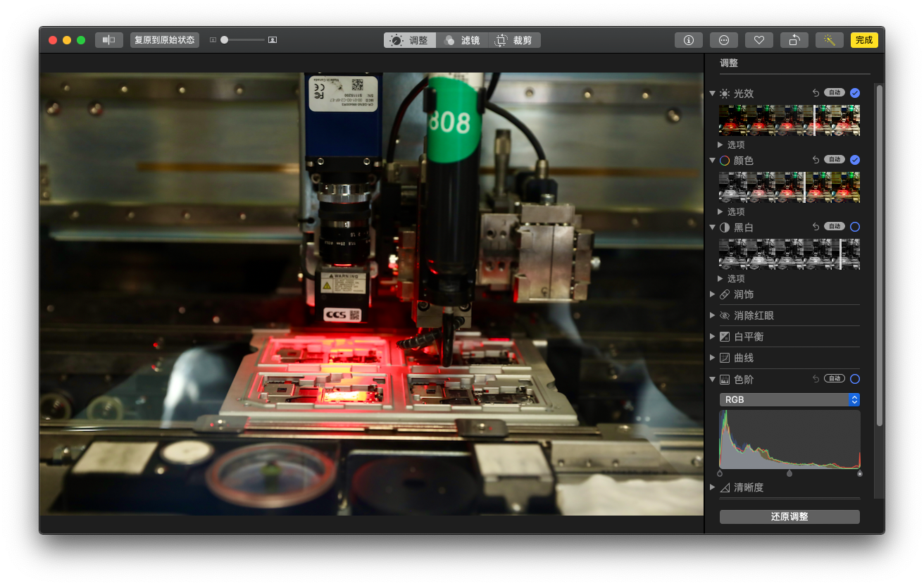
Task: Open the more options ellipsis button
Action: [723, 40]
